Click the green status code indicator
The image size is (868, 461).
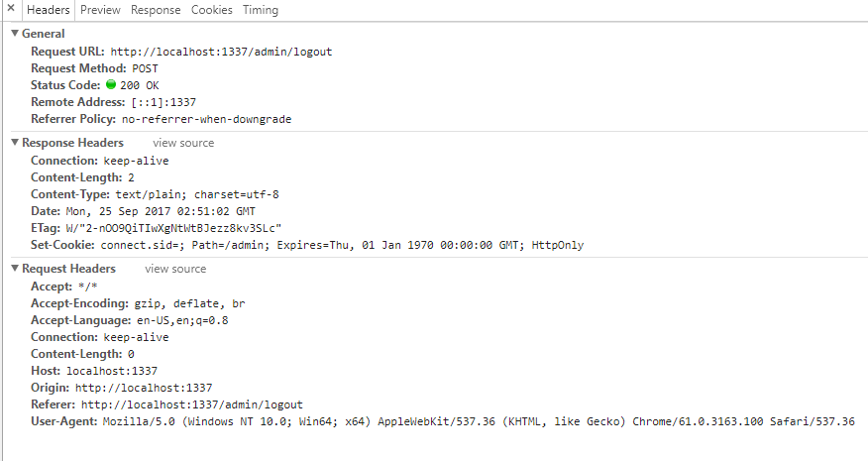[x=111, y=85]
